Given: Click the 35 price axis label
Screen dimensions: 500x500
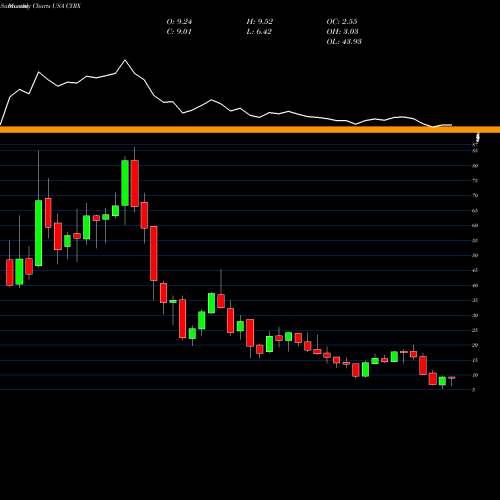Looking at the screenshot, I should [x=475, y=300].
